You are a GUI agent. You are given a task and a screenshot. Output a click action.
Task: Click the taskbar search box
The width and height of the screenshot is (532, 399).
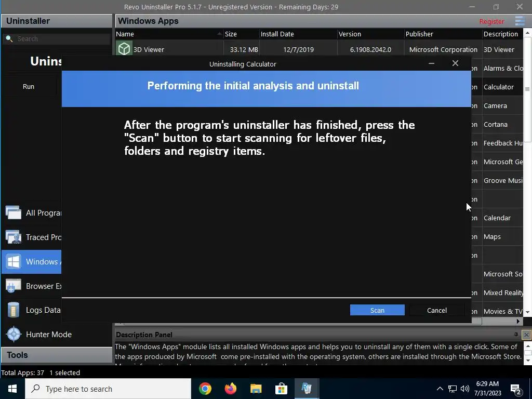pos(108,389)
